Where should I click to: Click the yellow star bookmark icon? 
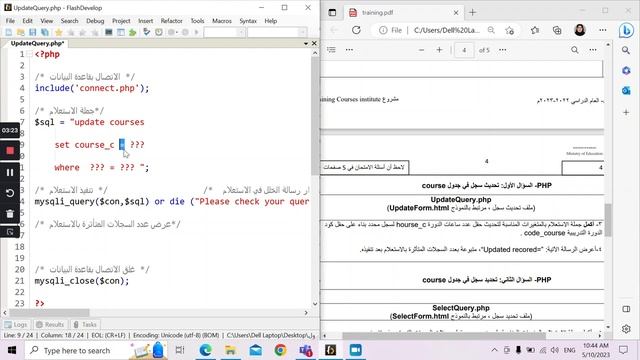click(59, 32)
